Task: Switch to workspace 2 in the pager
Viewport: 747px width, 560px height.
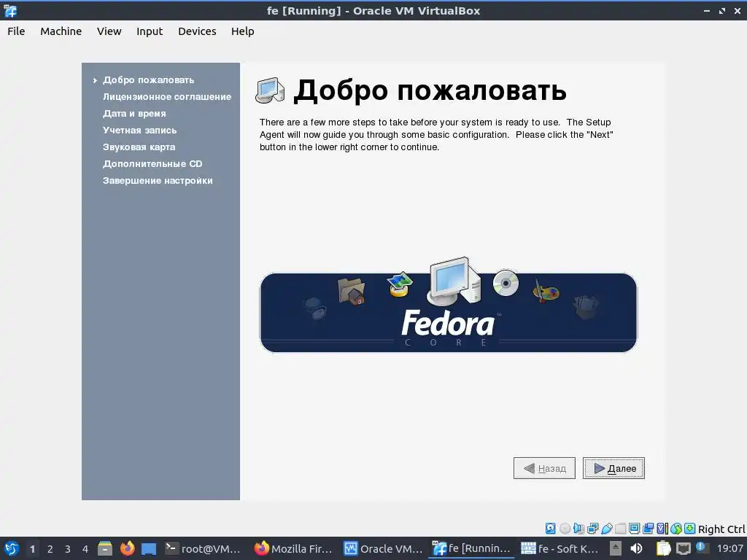Action: (50, 549)
